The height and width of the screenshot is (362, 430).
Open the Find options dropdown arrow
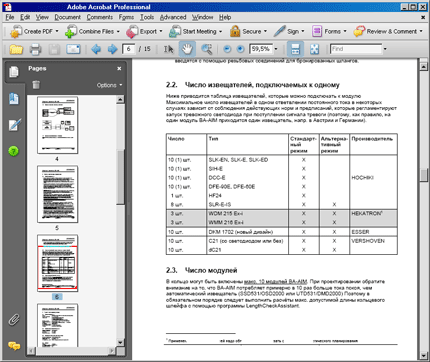point(385,49)
